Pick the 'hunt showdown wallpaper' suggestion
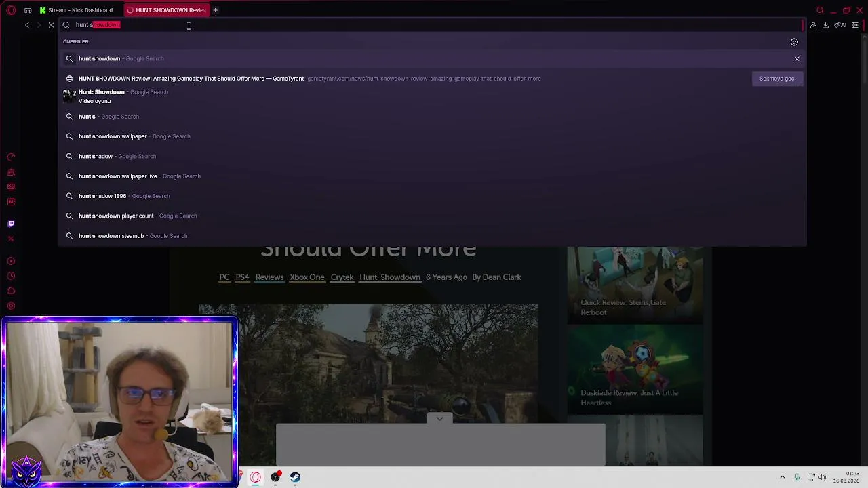868x488 pixels. [x=432, y=136]
